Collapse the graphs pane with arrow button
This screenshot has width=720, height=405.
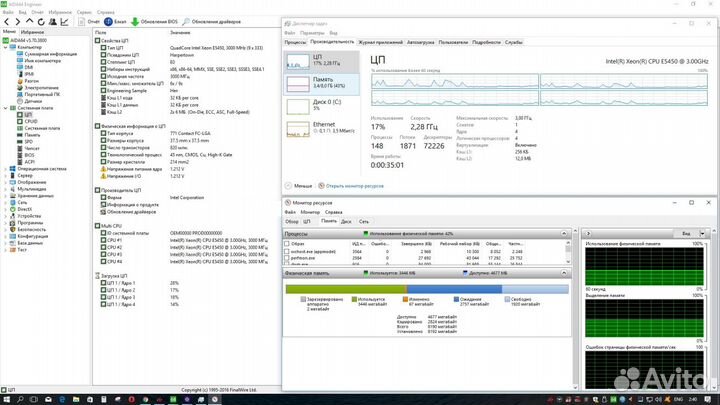pyautogui.click(x=588, y=234)
